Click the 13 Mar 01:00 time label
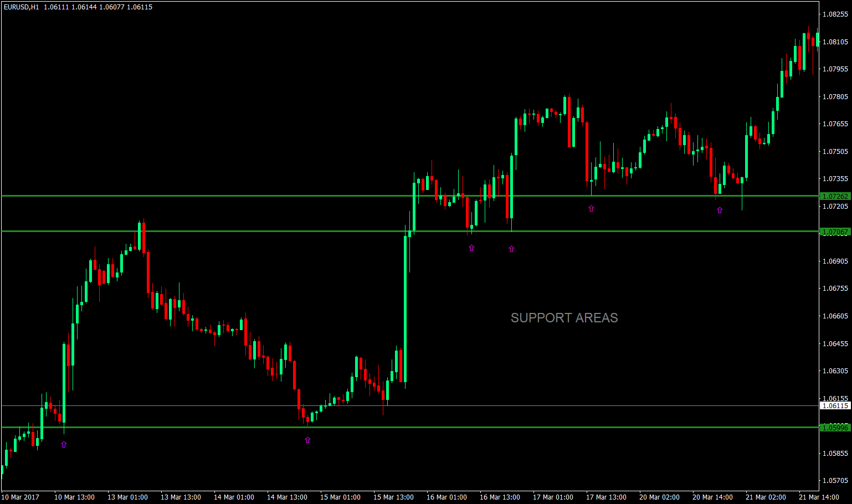Screen dimensions: 852x504 [127, 497]
